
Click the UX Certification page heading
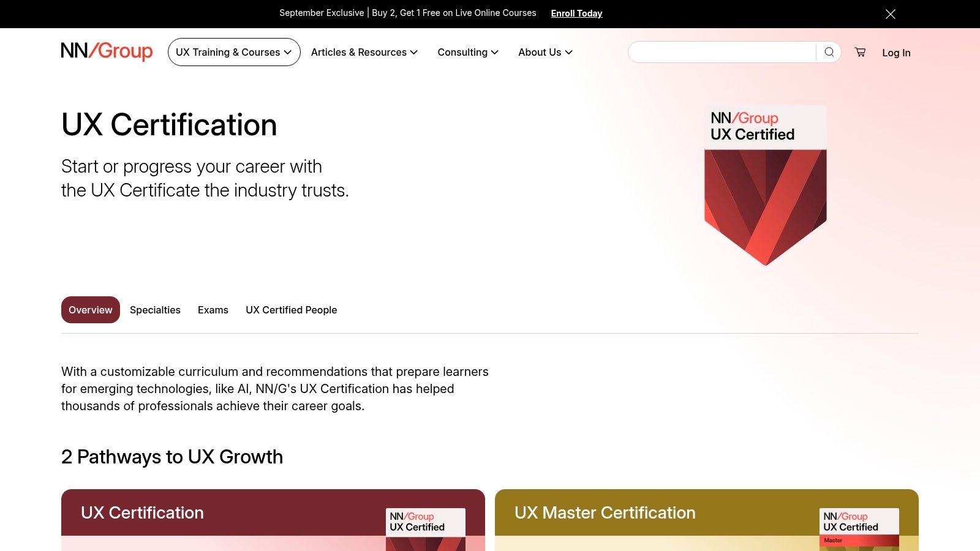pos(169,125)
